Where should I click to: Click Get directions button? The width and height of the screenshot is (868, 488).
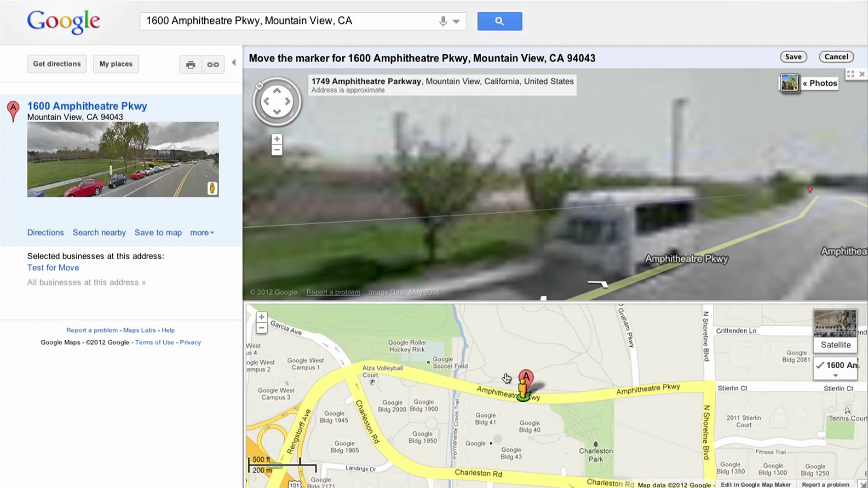point(57,64)
